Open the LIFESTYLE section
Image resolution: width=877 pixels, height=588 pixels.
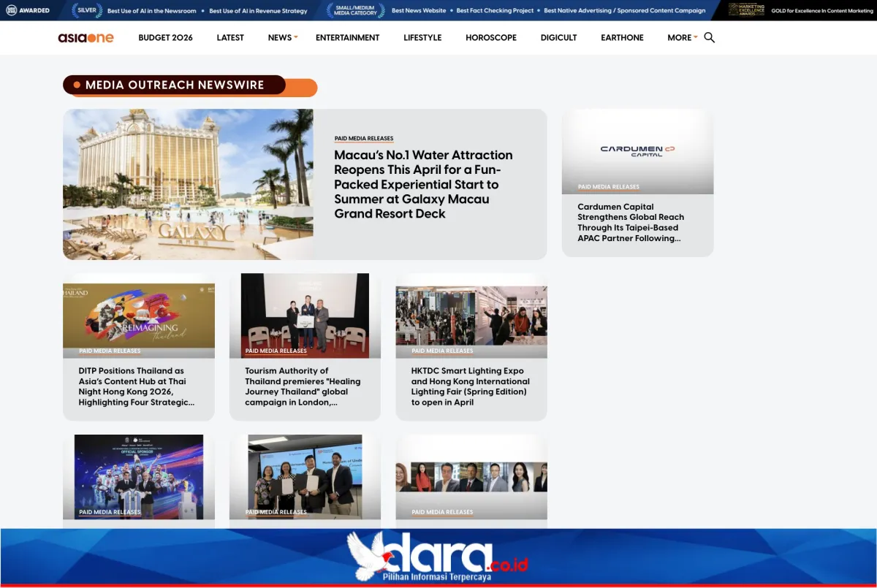click(x=422, y=37)
